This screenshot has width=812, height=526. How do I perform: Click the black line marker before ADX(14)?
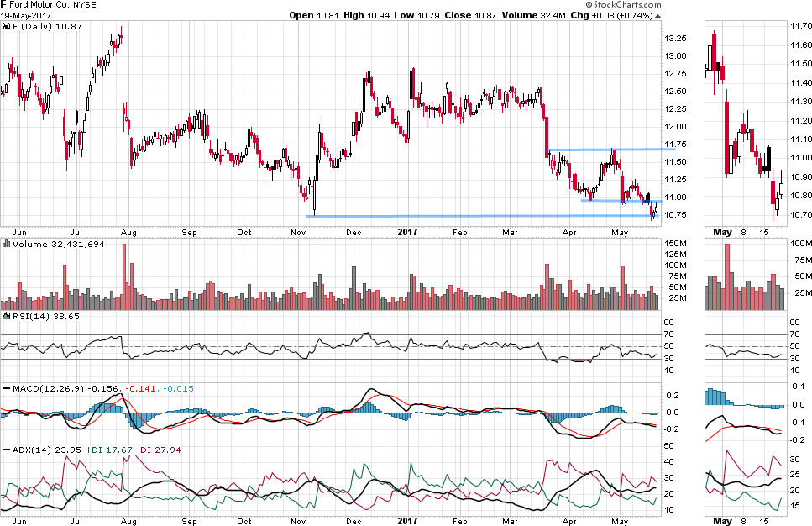pos(6,450)
